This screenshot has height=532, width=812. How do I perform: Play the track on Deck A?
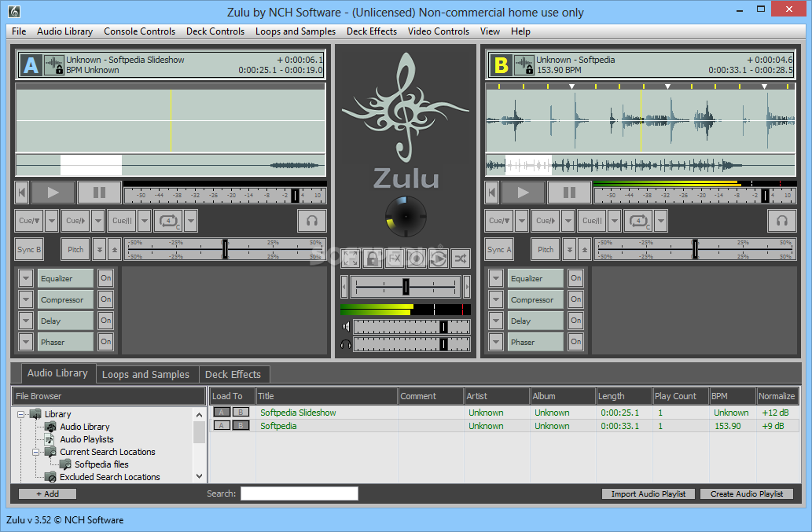tap(53, 193)
